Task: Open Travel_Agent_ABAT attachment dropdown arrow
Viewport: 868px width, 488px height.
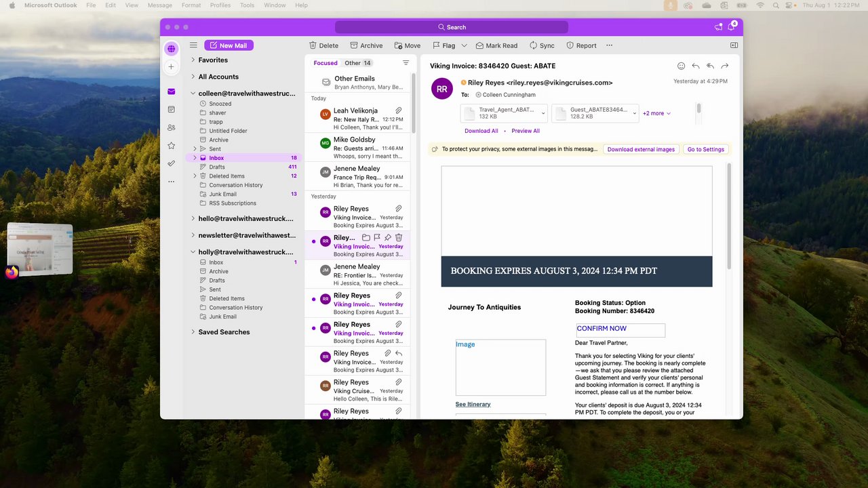Action: (543, 113)
